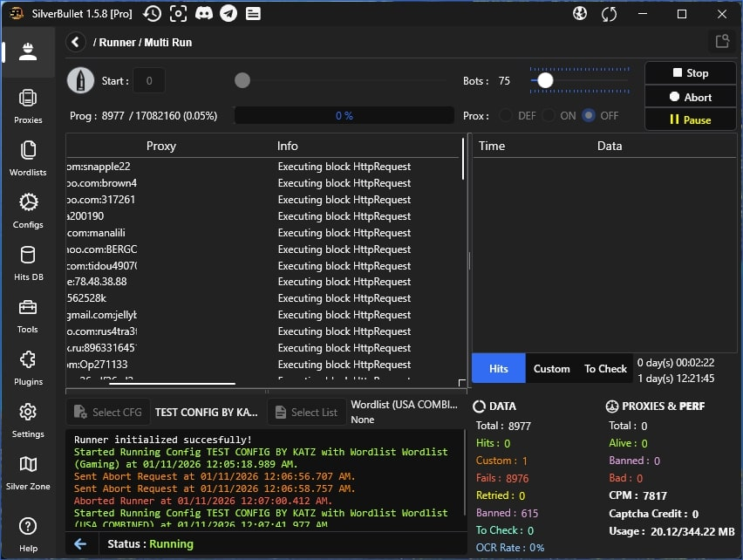
Task: Switch to the To Check tab
Action: [x=605, y=368]
